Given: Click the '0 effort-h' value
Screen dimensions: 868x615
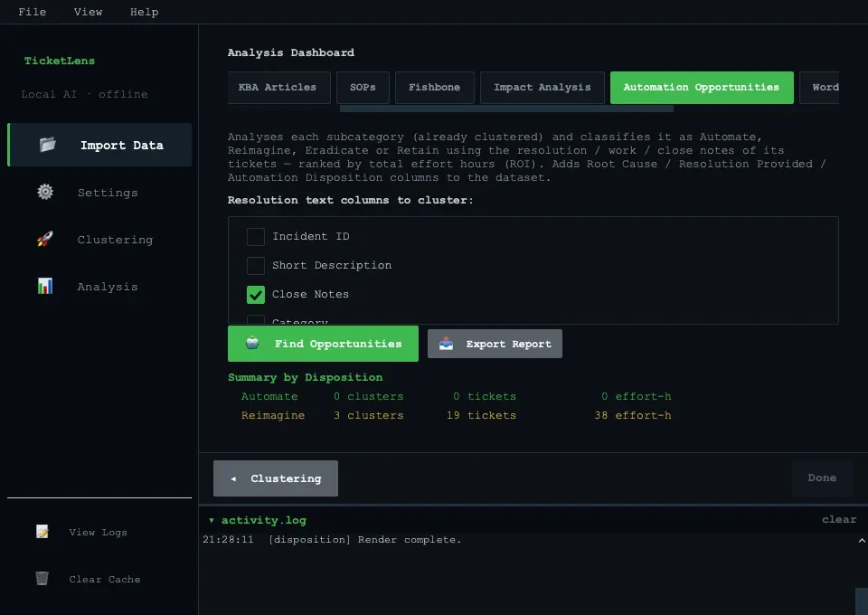Looking at the screenshot, I should click(x=636, y=396).
